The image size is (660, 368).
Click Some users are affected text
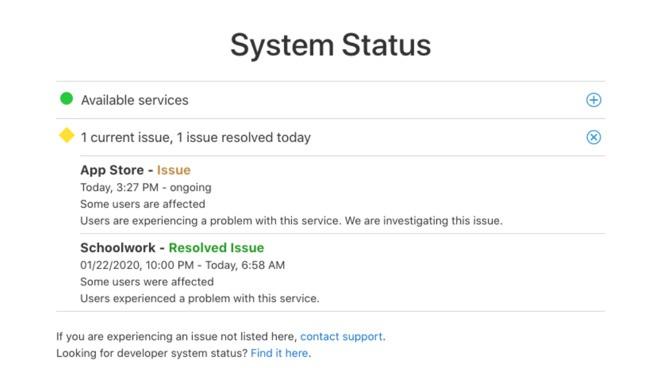click(143, 204)
